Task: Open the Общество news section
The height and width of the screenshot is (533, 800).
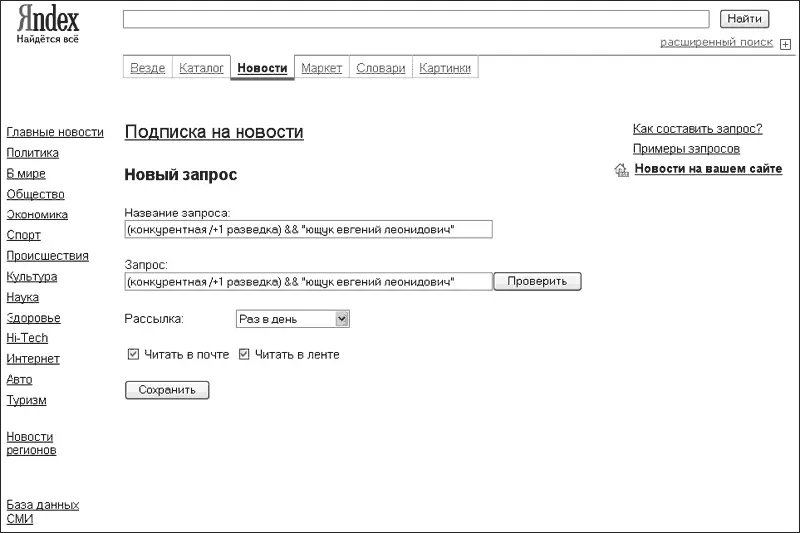Action: [x=36, y=194]
